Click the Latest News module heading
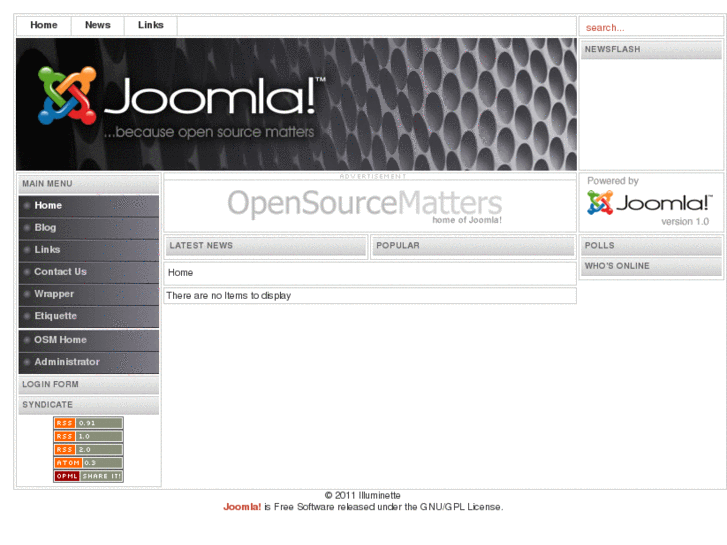The image size is (727, 545). 266,246
